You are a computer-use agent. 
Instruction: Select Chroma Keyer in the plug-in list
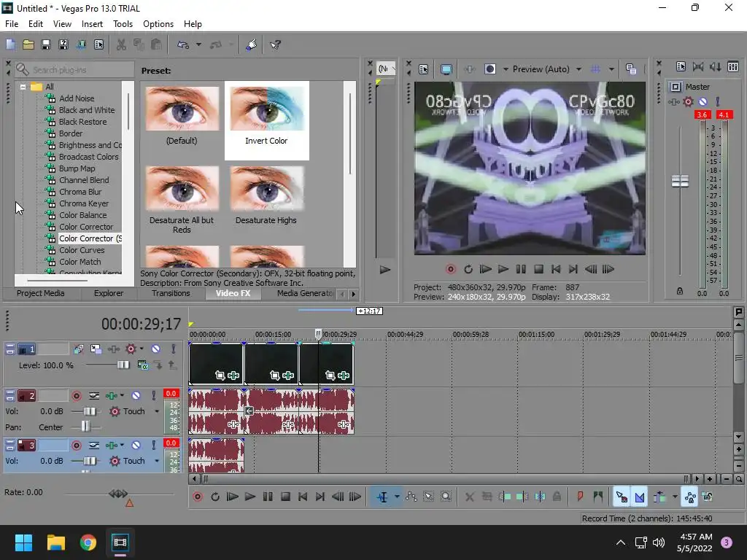pyautogui.click(x=84, y=203)
